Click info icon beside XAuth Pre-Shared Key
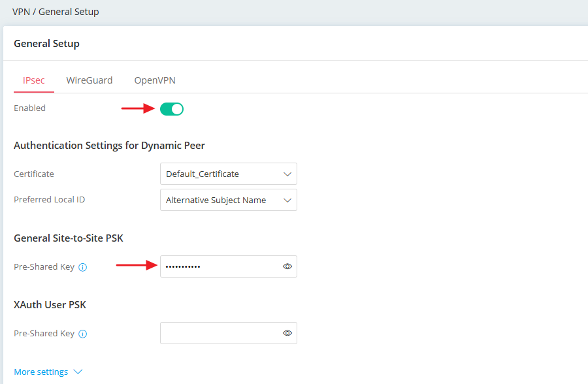The image size is (588, 384). coord(83,334)
